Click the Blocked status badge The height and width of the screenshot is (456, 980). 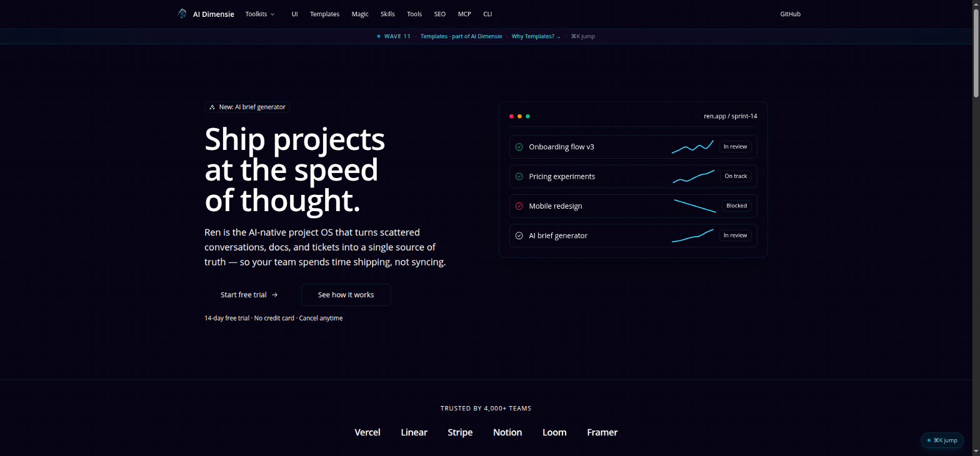pos(736,206)
